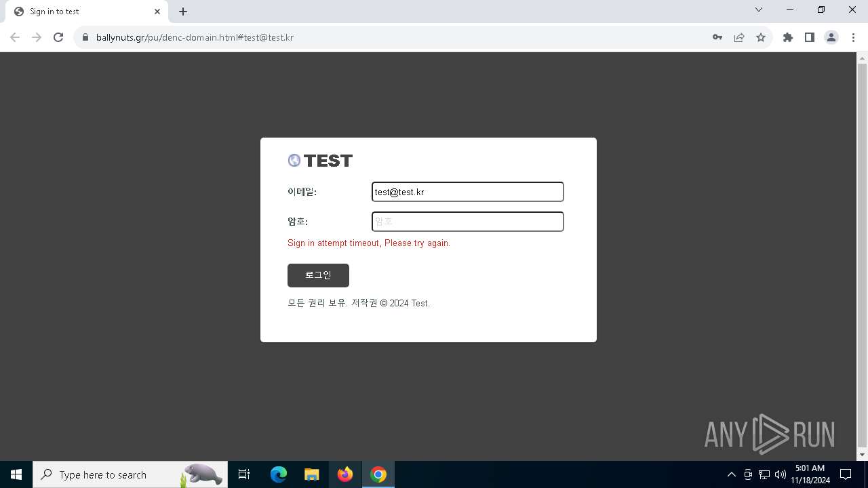Click the Chrome taskbar icon
This screenshot has width=868, height=488.
[378, 474]
